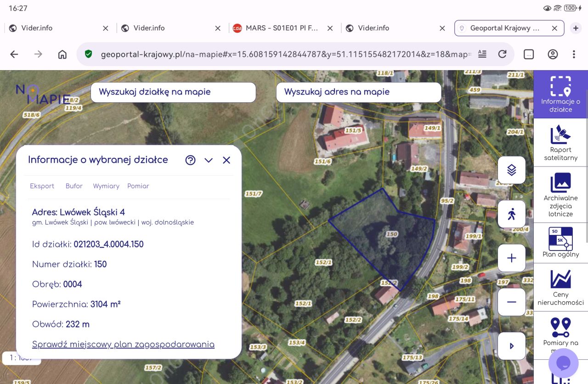Expand the side panel with arrow button
This screenshot has width=588, height=384.
pyautogui.click(x=511, y=346)
